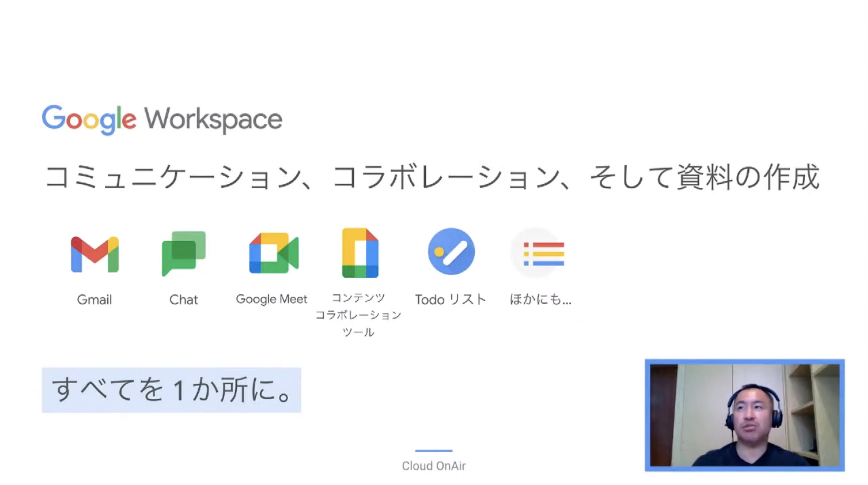Viewport: 868px width, 485px height.
Task: Click the green Chat bubble icon
Action: (x=184, y=253)
